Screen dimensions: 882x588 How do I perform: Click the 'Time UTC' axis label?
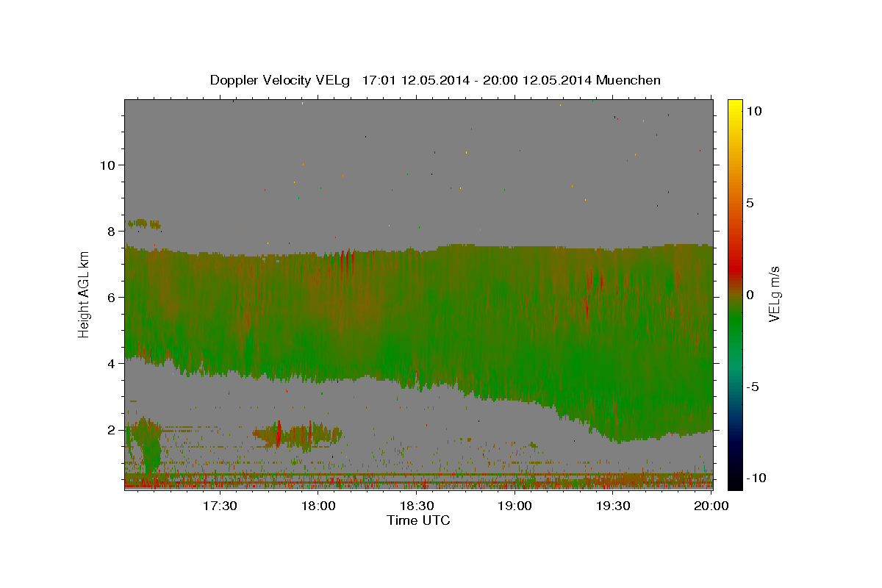[x=418, y=520]
